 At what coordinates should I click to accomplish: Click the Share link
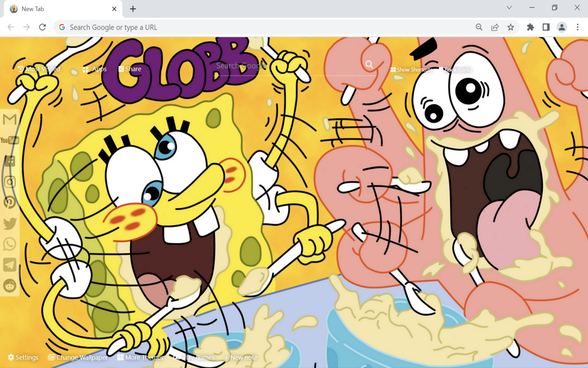pos(130,69)
